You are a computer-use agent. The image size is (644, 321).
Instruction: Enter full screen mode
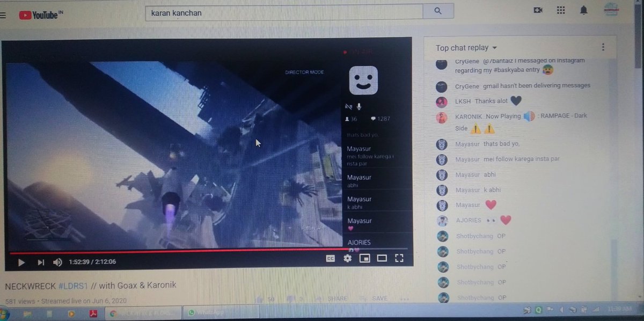pos(399,258)
